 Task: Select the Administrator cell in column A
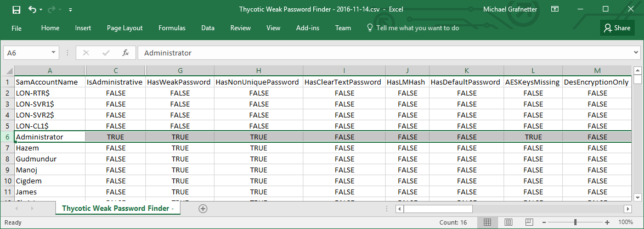(50, 137)
